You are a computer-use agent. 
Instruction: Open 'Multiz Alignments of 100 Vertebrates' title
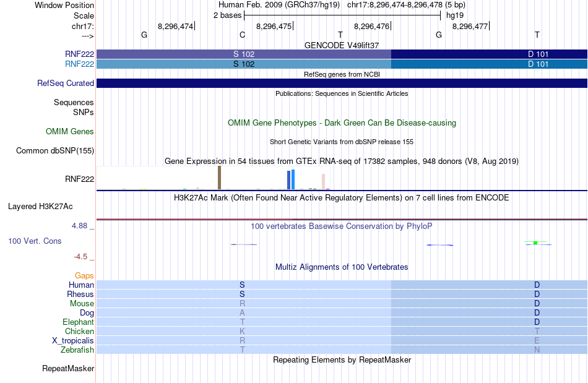click(x=342, y=267)
